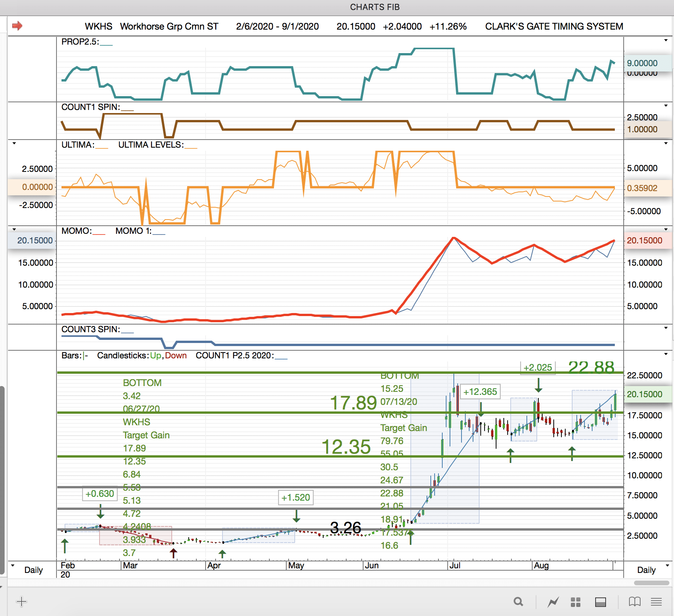Click the plus icon at bottom left
The image size is (674, 616).
coord(22,602)
